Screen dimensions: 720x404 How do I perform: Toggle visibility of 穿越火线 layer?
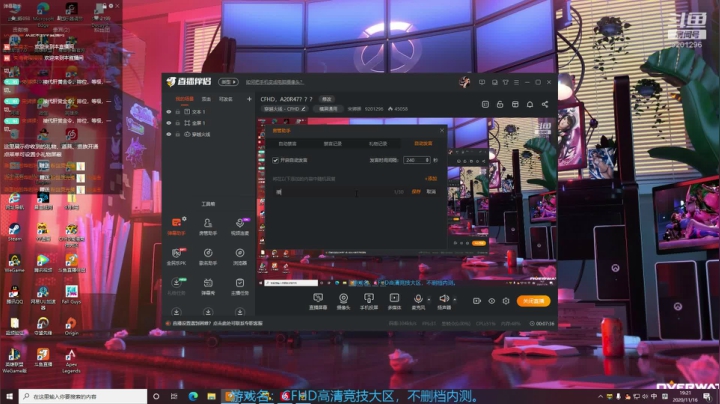(x=169, y=135)
